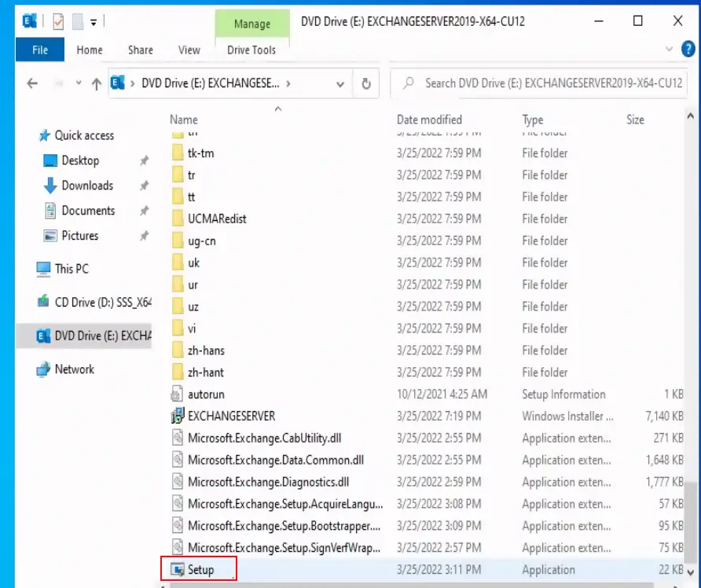Sort by Date modified column header
The width and height of the screenshot is (701, 588).
click(x=429, y=119)
